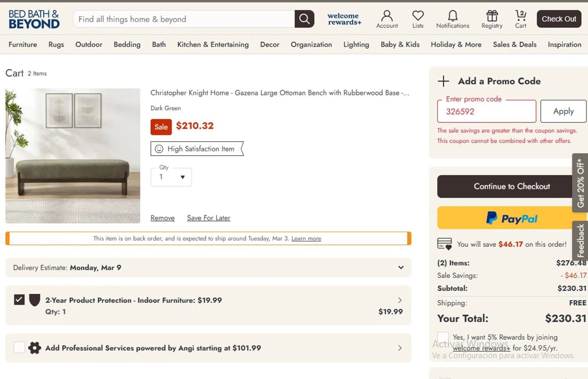Click the Save For Later link
This screenshot has height=379, width=588.
209,218
